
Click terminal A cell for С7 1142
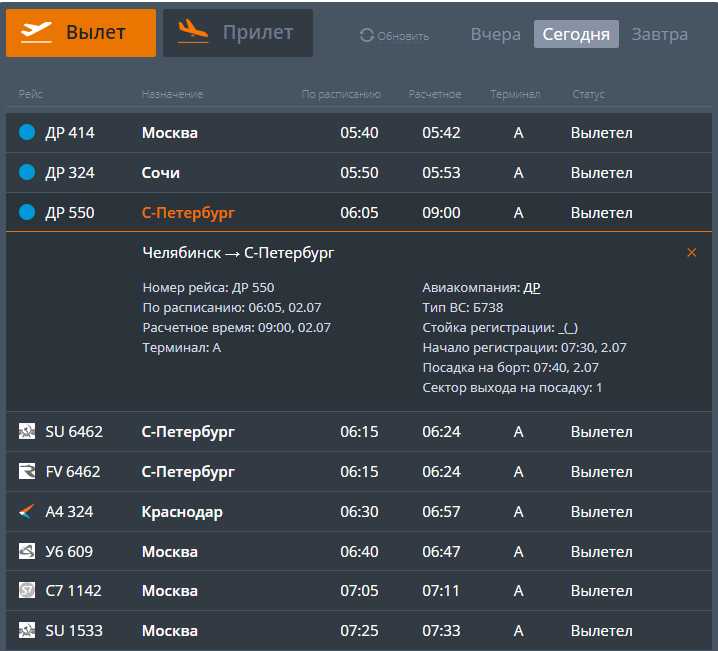[518, 591]
